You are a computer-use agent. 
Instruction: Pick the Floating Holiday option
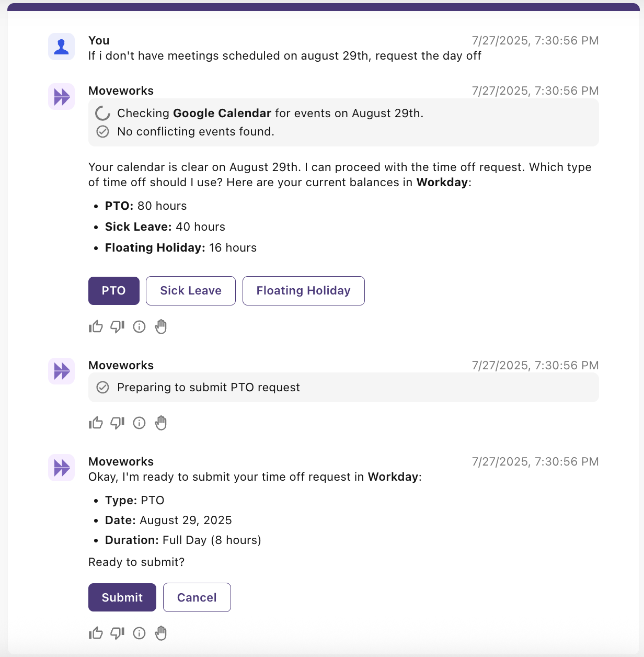[304, 291]
